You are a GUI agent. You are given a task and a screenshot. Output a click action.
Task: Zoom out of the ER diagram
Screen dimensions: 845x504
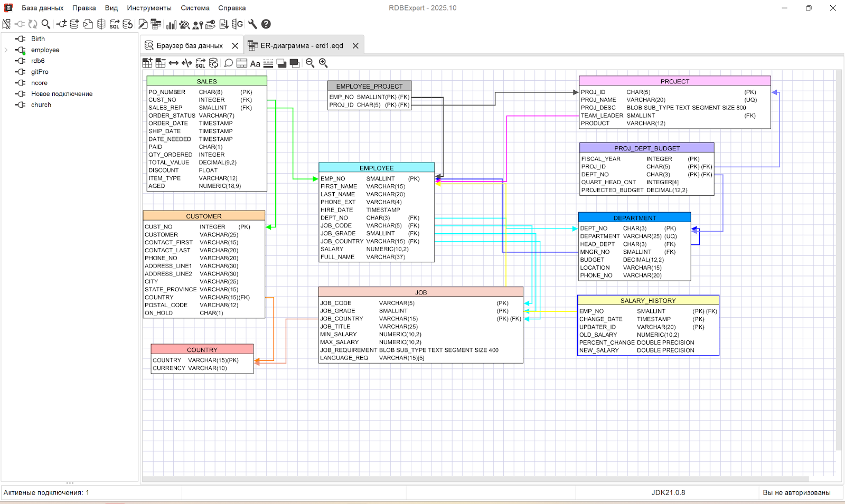tap(310, 63)
